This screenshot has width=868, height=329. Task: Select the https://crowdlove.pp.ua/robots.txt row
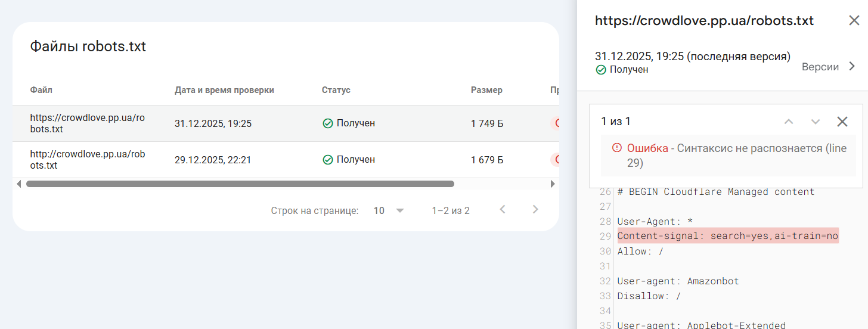(88, 123)
